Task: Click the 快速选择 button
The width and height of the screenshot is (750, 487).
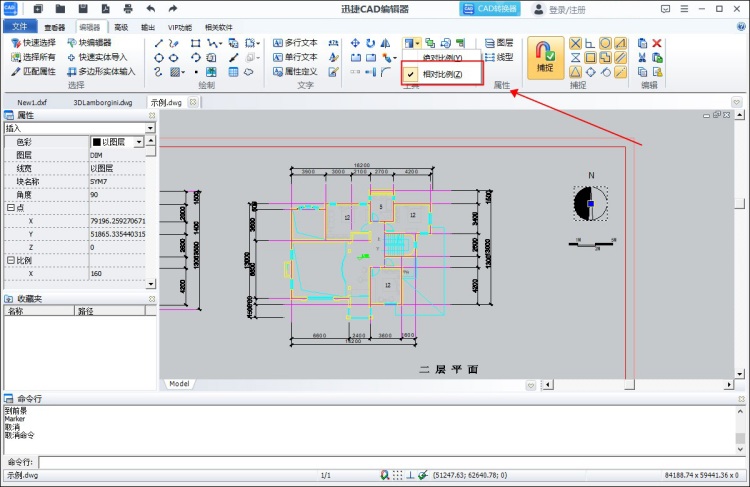Action: tap(33, 43)
